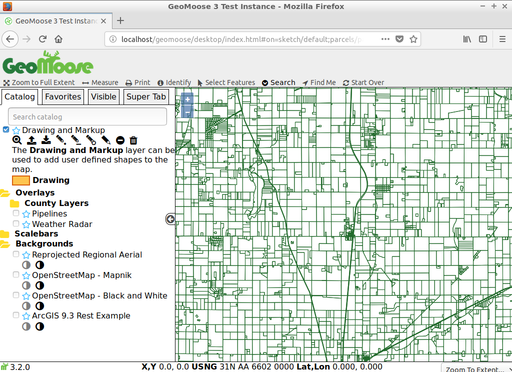Viewport: 512px width, 372px height.
Task: Focus the Search catalog field
Action: point(87,117)
